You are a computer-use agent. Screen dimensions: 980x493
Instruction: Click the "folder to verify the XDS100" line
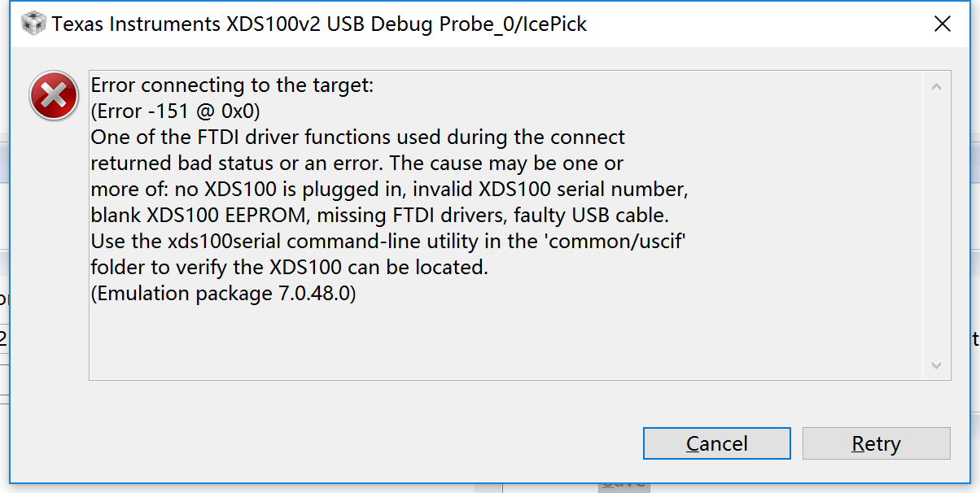[289, 268]
